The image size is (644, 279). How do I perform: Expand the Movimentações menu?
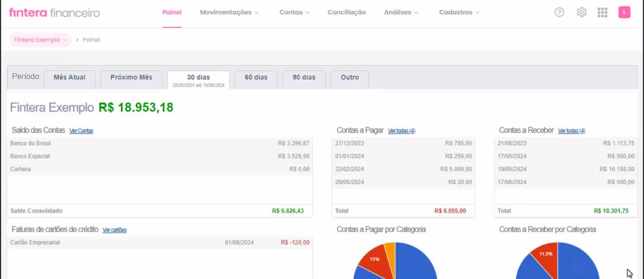coord(229,12)
